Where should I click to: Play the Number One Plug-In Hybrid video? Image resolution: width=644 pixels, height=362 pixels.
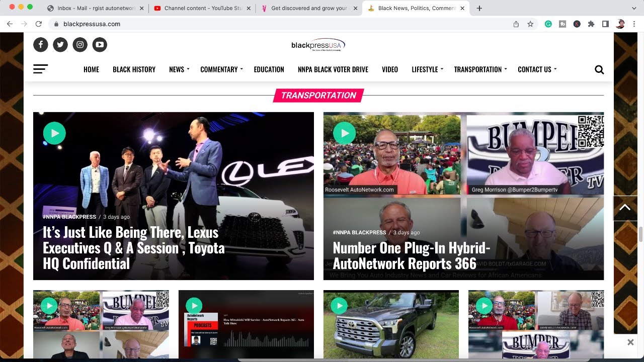point(345,133)
